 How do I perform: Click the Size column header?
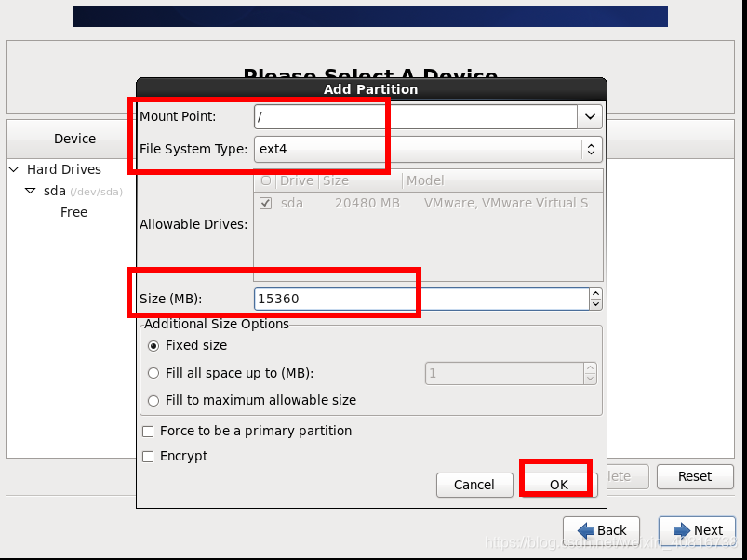[361, 181]
